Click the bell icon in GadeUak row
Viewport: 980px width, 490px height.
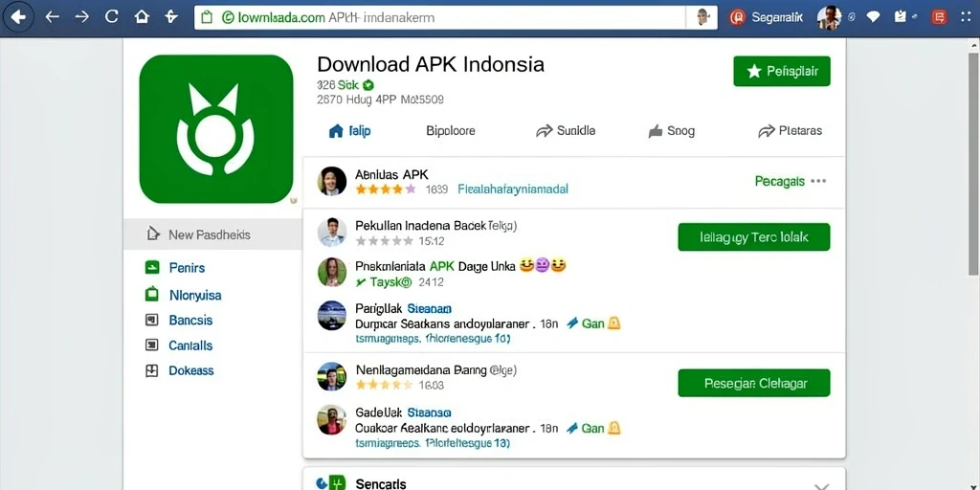tap(613, 428)
